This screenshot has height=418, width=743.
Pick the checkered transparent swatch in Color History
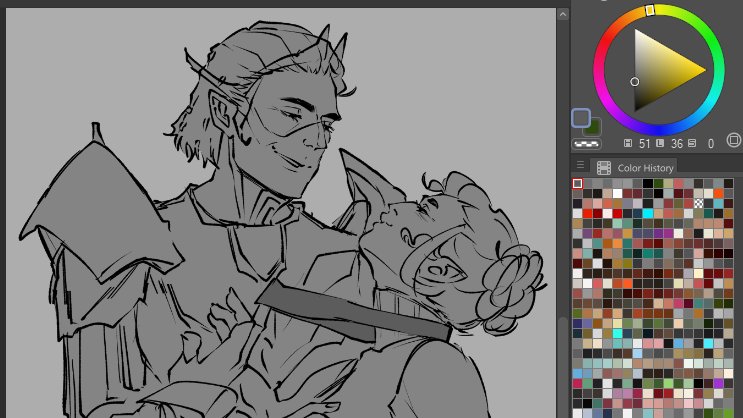698,203
